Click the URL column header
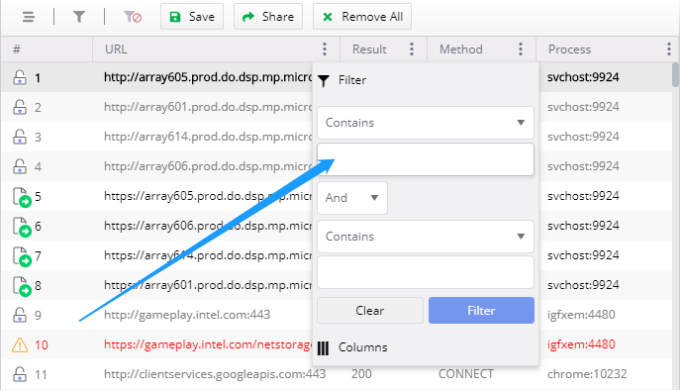681x391 pixels. pyautogui.click(x=116, y=49)
